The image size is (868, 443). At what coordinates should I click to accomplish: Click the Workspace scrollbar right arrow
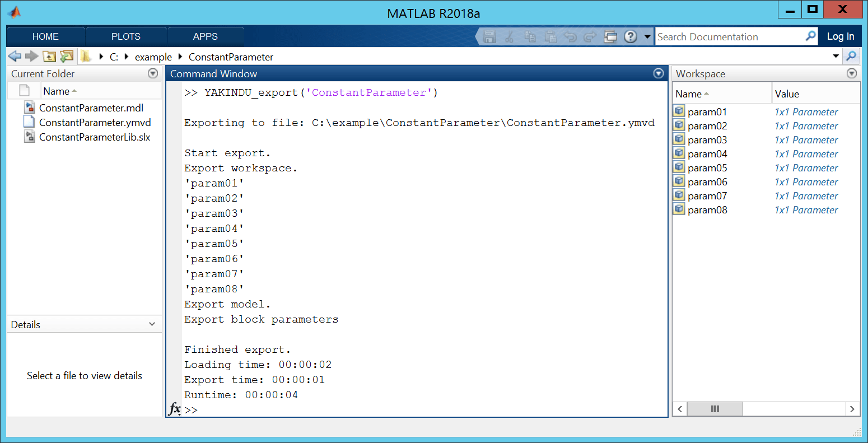[x=852, y=409]
